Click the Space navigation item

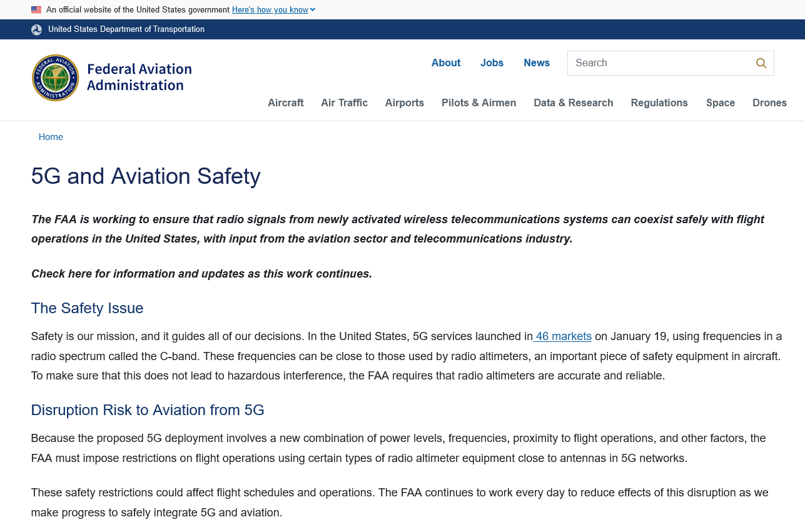pos(720,103)
